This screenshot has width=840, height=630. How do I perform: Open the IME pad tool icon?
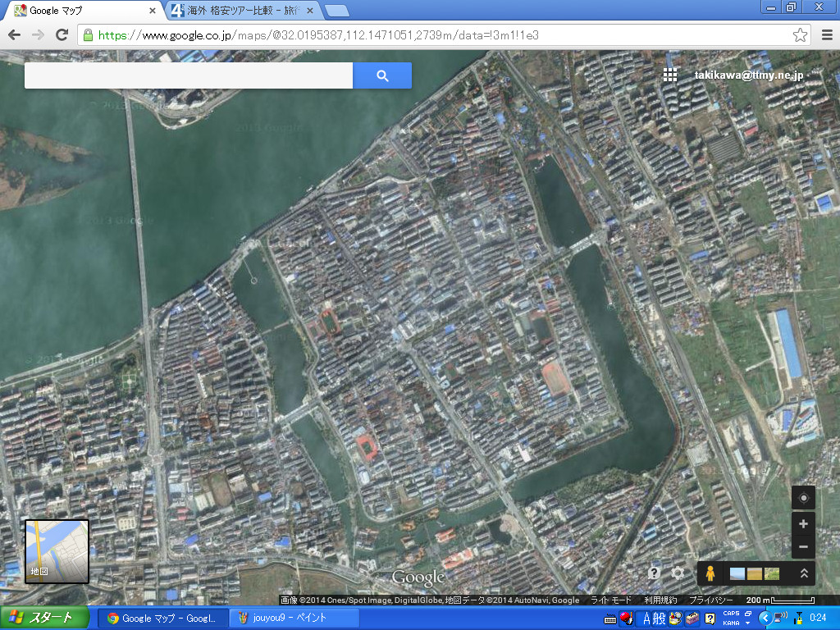[676, 619]
